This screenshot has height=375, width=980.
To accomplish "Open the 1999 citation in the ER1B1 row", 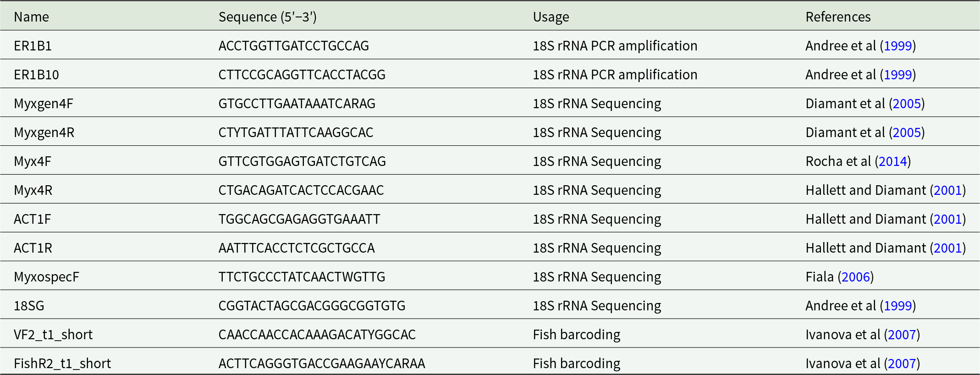I will tap(897, 46).
